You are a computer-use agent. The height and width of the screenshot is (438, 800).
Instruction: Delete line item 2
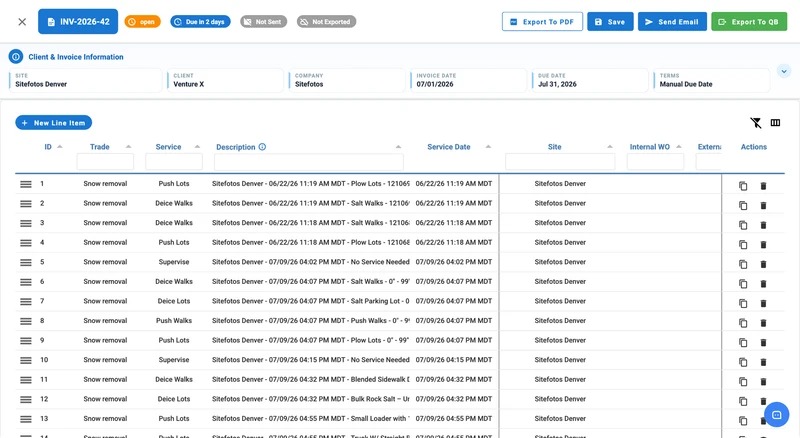click(763, 205)
